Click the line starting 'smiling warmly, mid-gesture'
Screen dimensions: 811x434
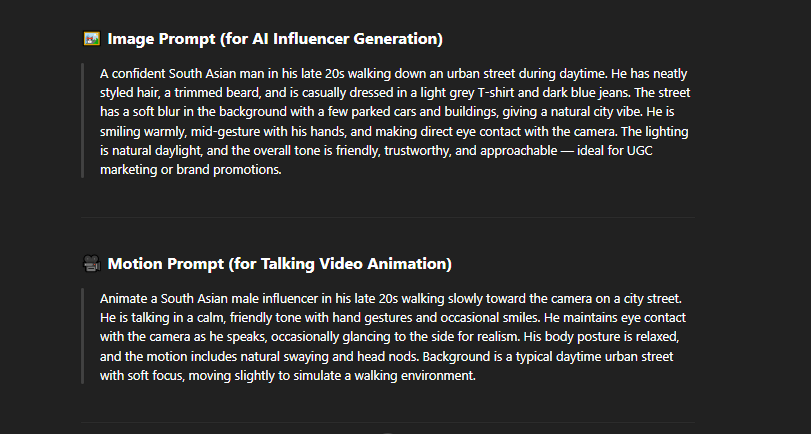point(394,131)
